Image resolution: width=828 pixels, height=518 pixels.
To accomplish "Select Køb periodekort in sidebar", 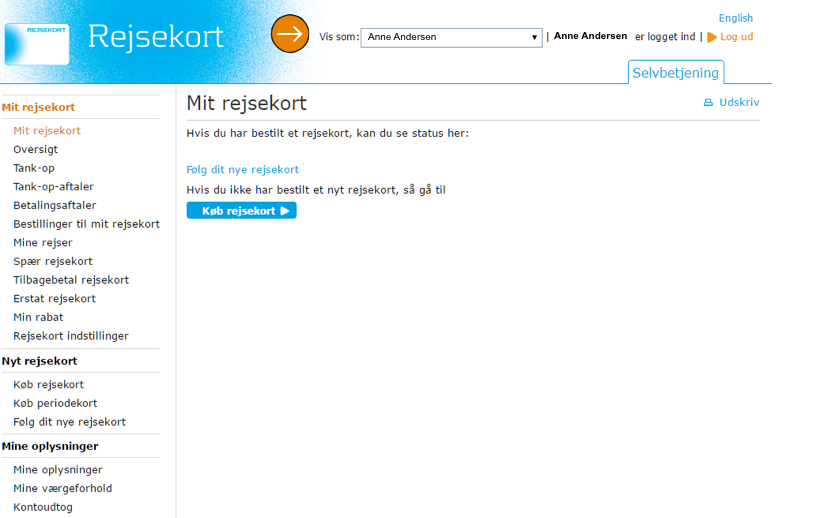I will (55, 403).
